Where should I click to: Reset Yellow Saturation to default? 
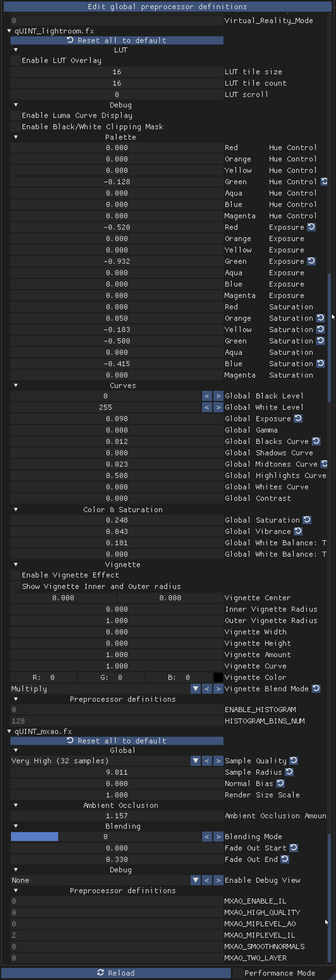(x=321, y=330)
